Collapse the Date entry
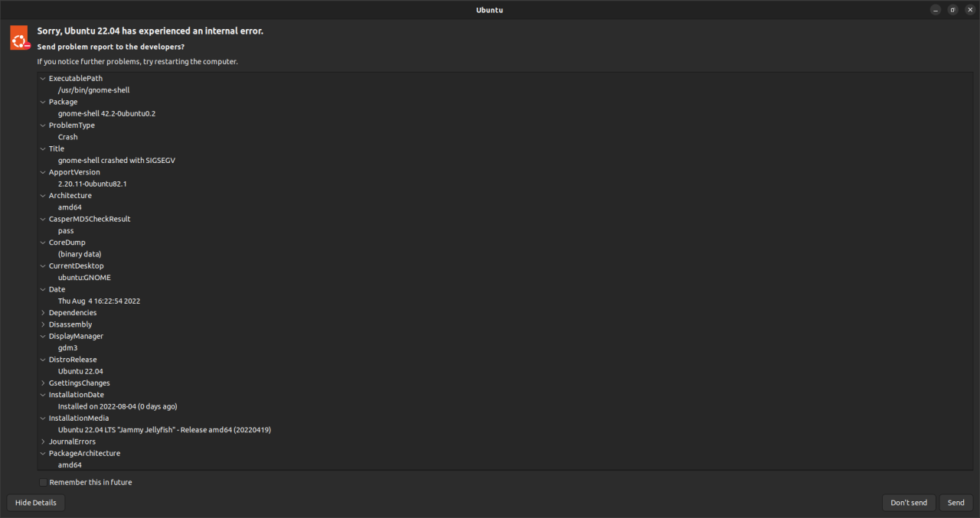Image resolution: width=980 pixels, height=518 pixels. [x=42, y=289]
